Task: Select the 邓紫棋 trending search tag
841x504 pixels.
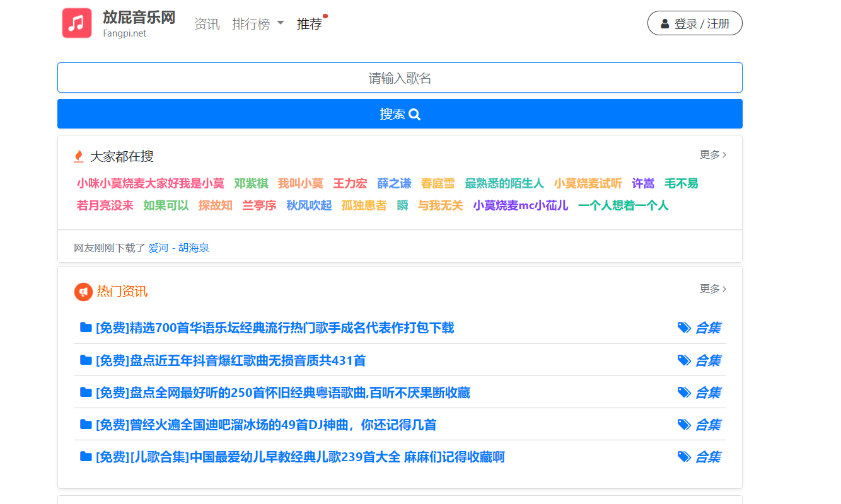Action: tap(251, 184)
